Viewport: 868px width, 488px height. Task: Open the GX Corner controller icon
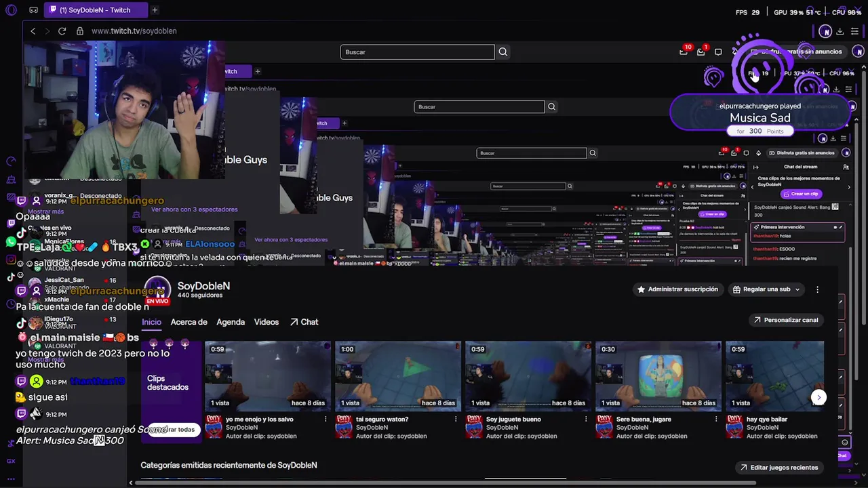coord(34,10)
